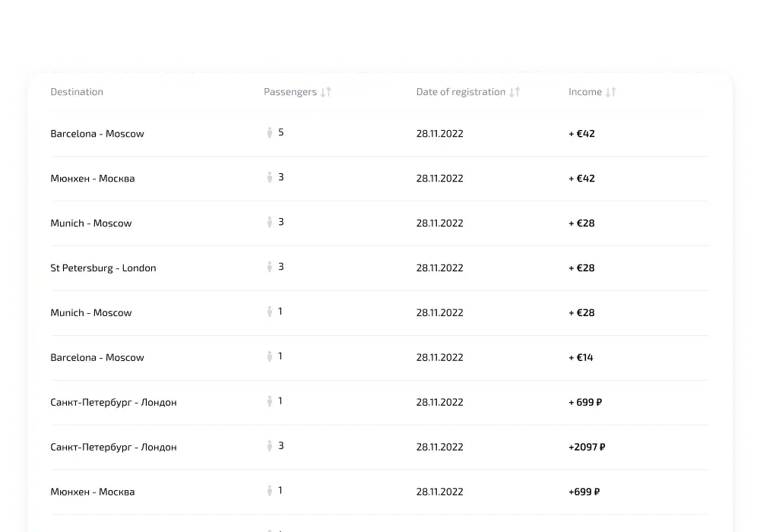Click passenger icon in the + 699 ₽ Санкт-Петербург row
This screenshot has height=532, width=760.
pyautogui.click(x=269, y=401)
